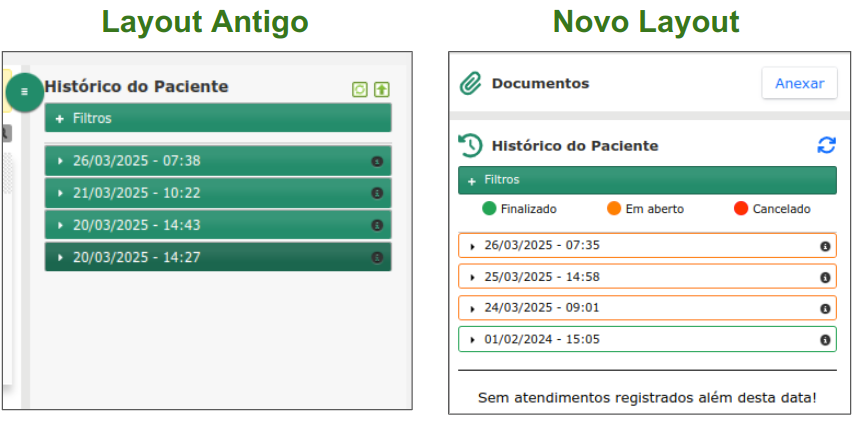Open info icon for 26/03/2025 - 07:38
The width and height of the screenshot is (859, 421).
pyautogui.click(x=377, y=161)
